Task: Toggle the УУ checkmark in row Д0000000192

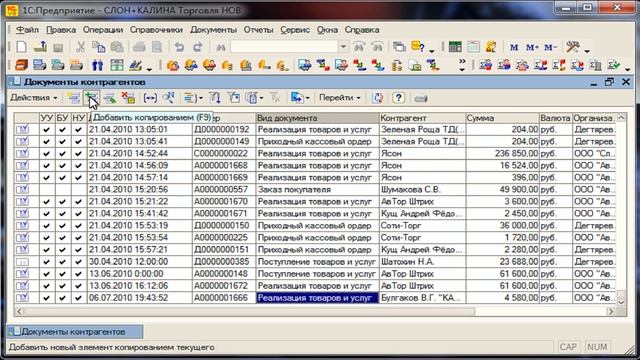Action: (x=47, y=130)
